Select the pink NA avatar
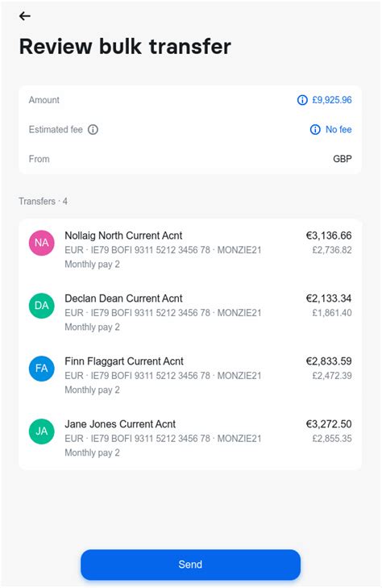The image size is (382, 588). [42, 243]
